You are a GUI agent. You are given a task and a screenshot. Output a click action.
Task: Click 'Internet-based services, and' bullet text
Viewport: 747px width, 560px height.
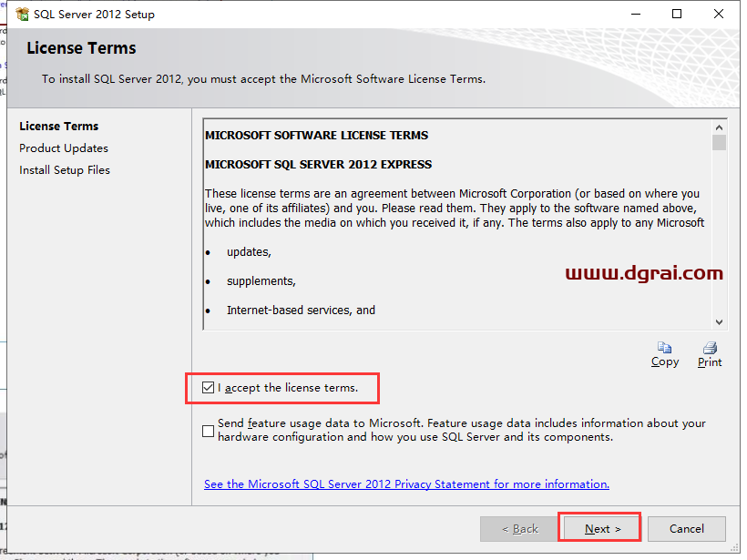[301, 310]
